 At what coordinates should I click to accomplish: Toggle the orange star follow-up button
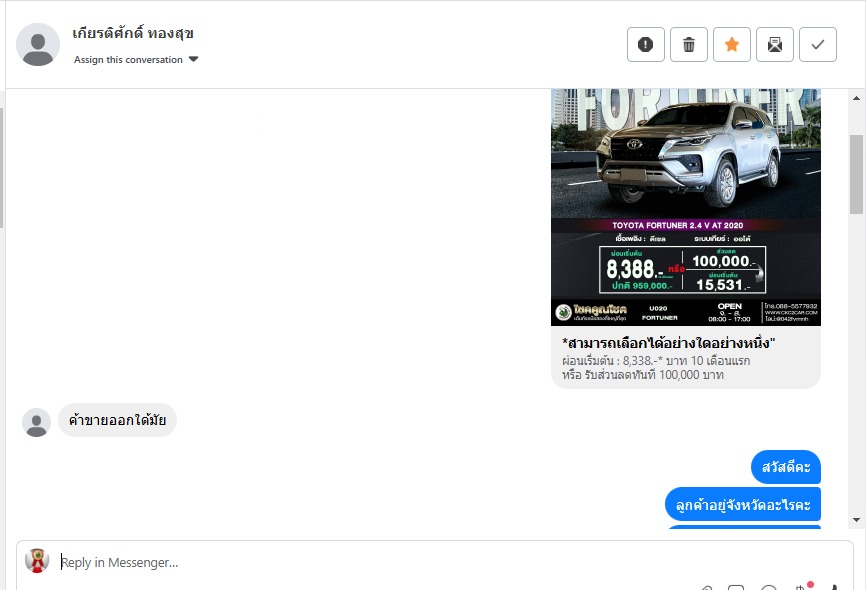(x=732, y=44)
